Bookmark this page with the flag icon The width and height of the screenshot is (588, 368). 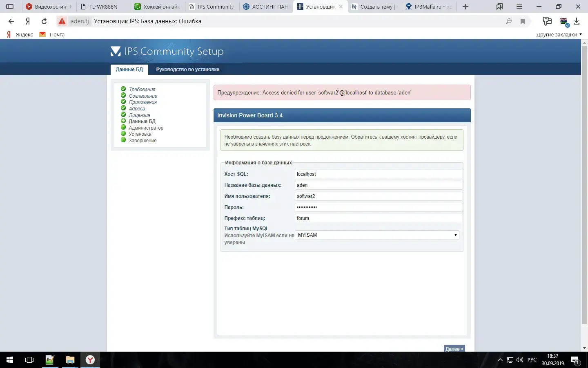coord(523,21)
